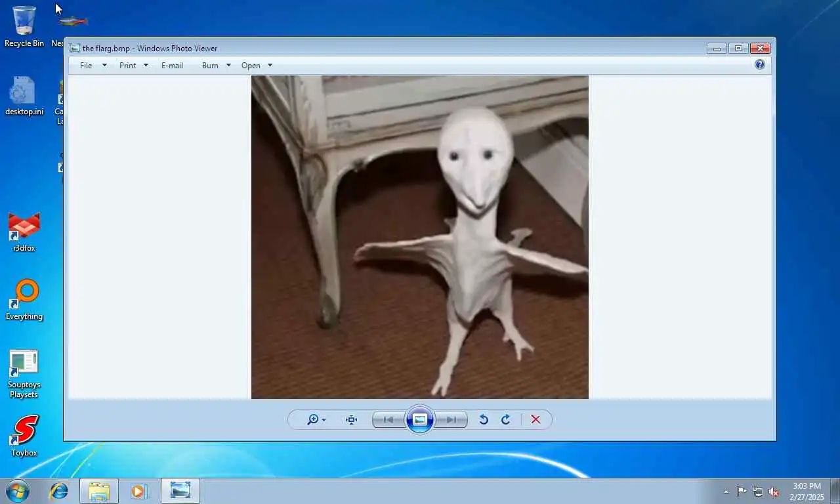This screenshot has height=504, width=840.
Task: Close the Photo Viewer window
Action: pos(760,48)
